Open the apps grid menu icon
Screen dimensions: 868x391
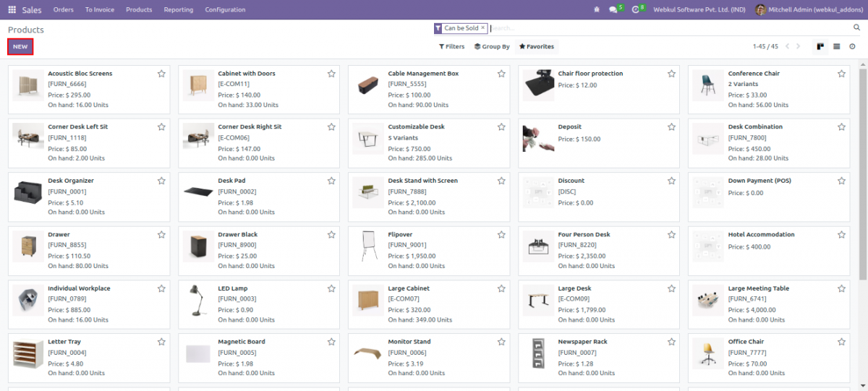[12, 9]
